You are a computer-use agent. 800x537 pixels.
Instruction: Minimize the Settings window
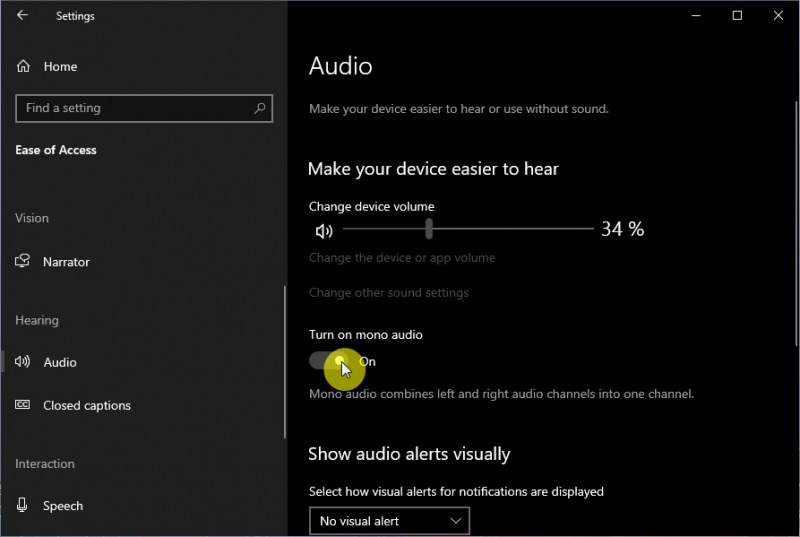point(697,16)
